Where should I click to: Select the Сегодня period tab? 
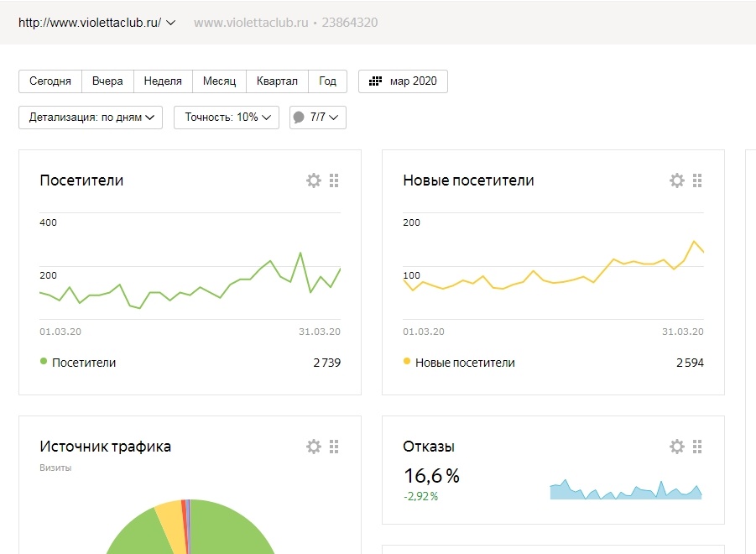tap(50, 81)
